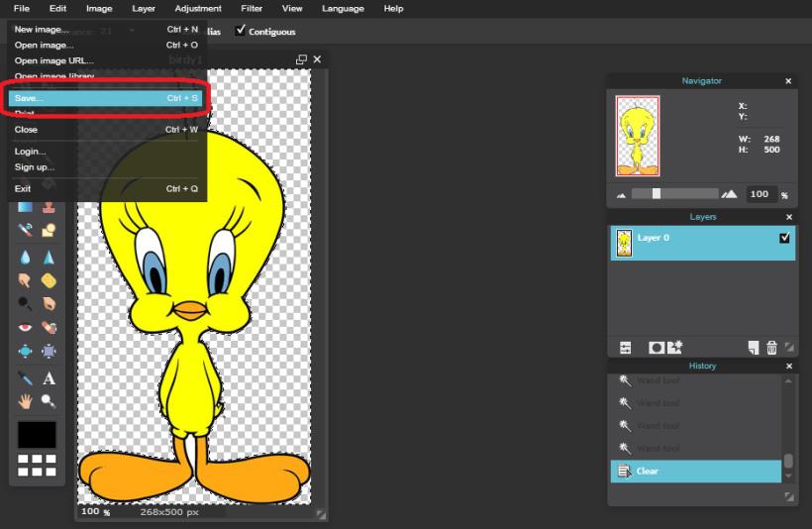Select the Zoom magnifier tool
The width and height of the screenshot is (812, 529).
coord(49,401)
